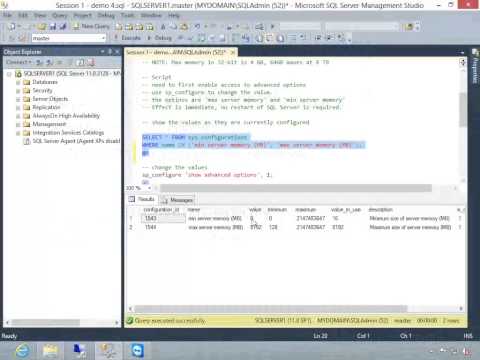Image resolution: width=480 pixels, height=360 pixels.
Task: Select cell 1543 in results grid
Action: pyautogui.click(x=164, y=218)
